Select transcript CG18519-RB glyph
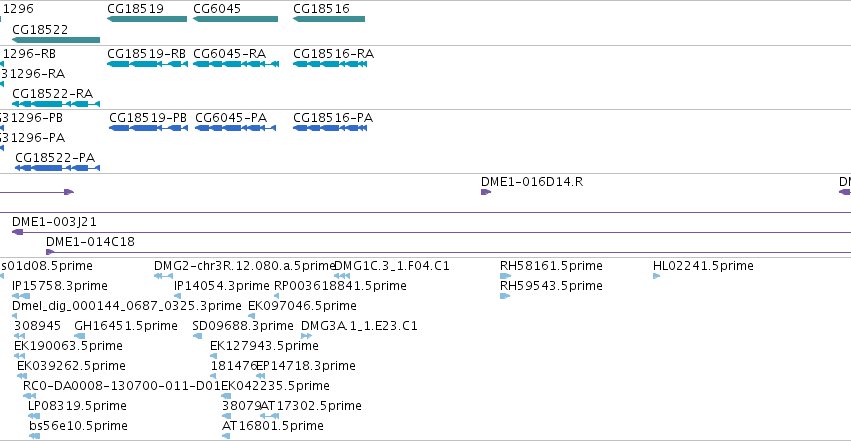The image size is (851, 441). tap(148, 64)
